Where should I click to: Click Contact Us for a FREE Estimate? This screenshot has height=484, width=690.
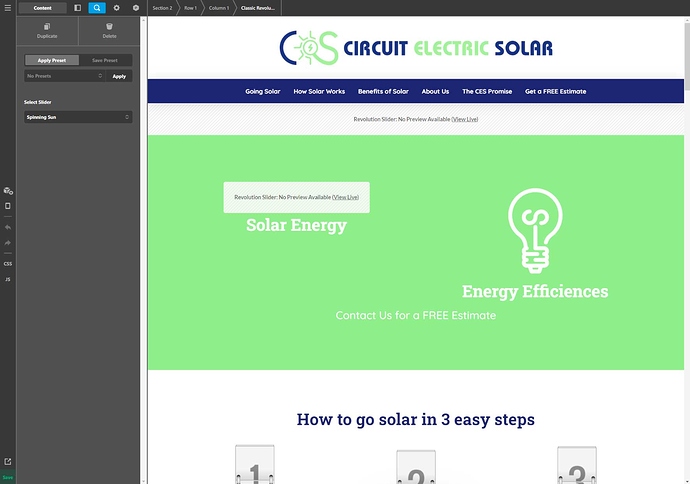point(415,315)
